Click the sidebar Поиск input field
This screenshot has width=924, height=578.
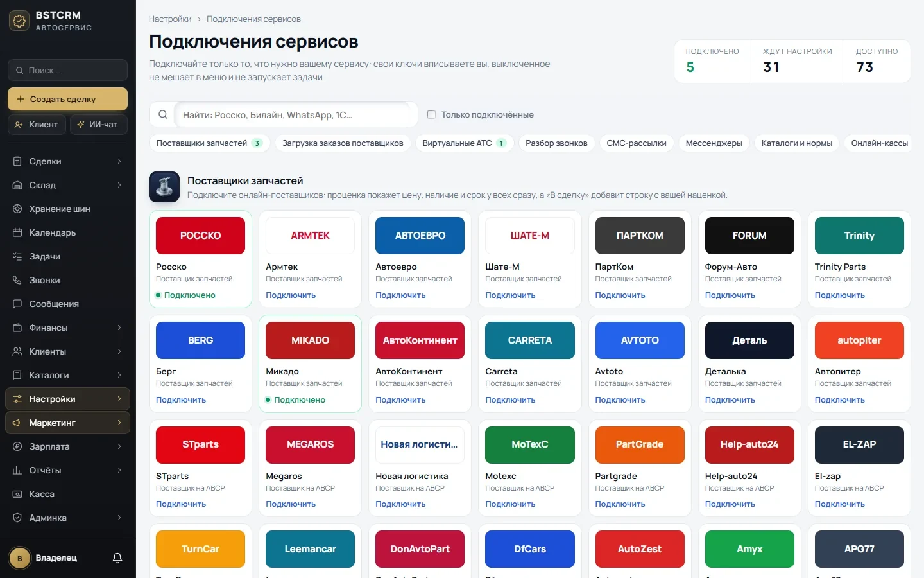pyautogui.click(x=67, y=70)
